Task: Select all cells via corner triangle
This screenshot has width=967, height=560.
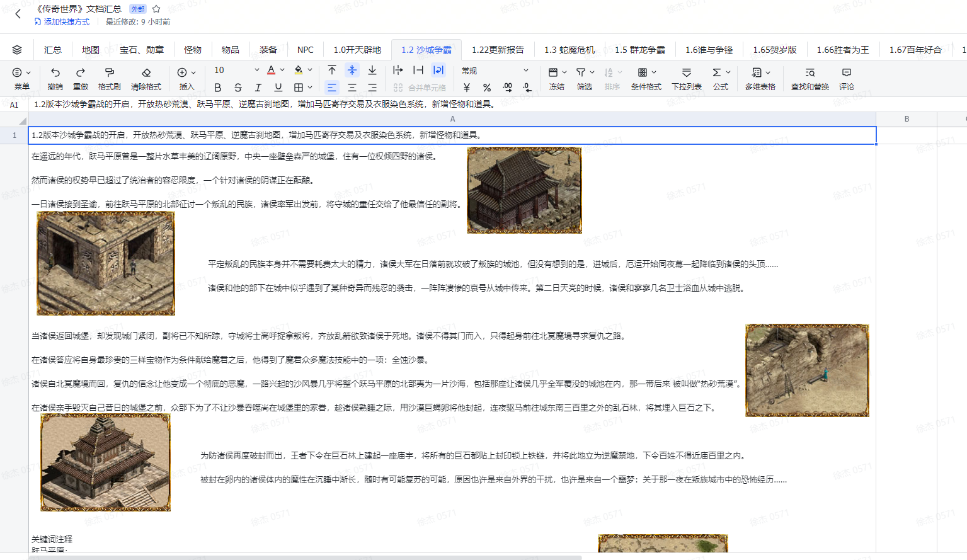Action: coord(23,120)
